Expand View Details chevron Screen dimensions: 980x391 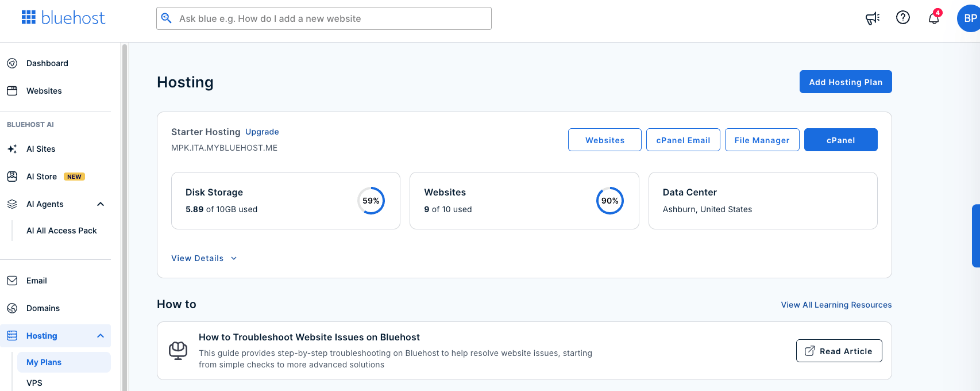[x=234, y=258]
